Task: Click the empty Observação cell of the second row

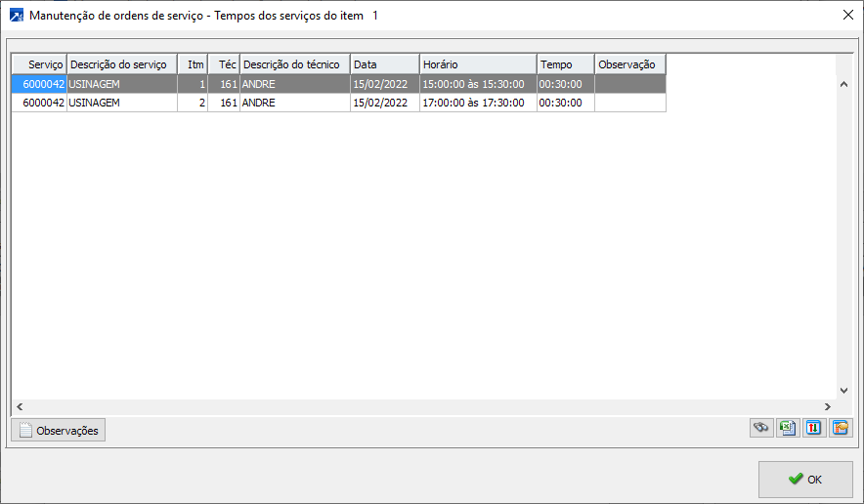Action: [x=630, y=103]
